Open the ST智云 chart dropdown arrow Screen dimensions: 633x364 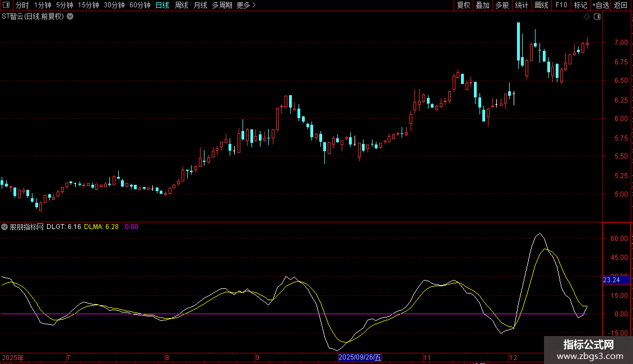click(x=70, y=16)
